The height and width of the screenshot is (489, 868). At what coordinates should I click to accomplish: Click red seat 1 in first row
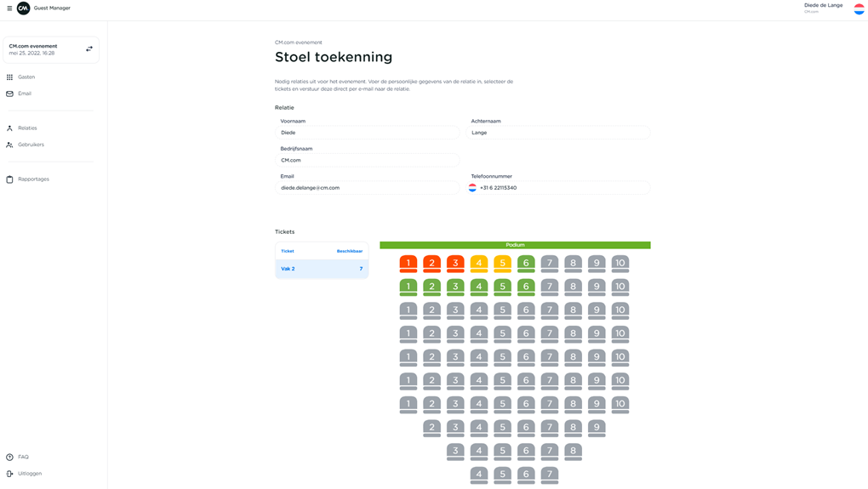pos(408,264)
